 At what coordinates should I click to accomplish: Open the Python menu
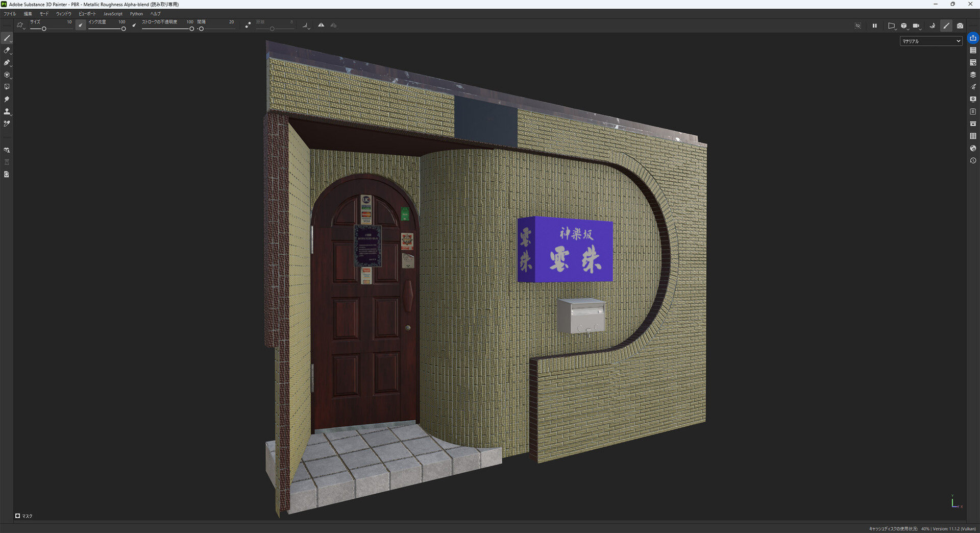(x=136, y=14)
